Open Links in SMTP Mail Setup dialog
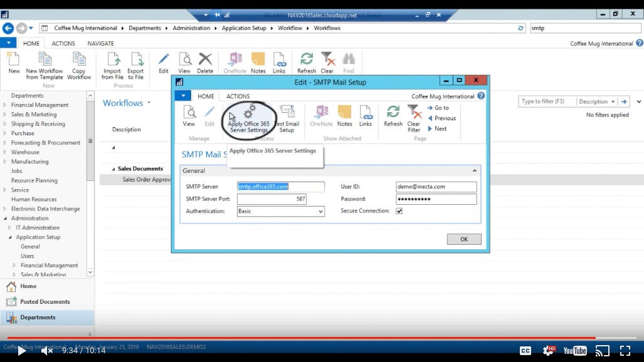Viewport: 644px width, 362px height. [x=366, y=116]
